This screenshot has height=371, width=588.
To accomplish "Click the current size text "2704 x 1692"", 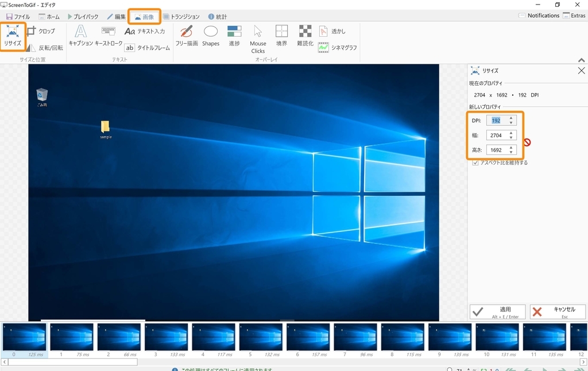I will pyautogui.click(x=490, y=95).
